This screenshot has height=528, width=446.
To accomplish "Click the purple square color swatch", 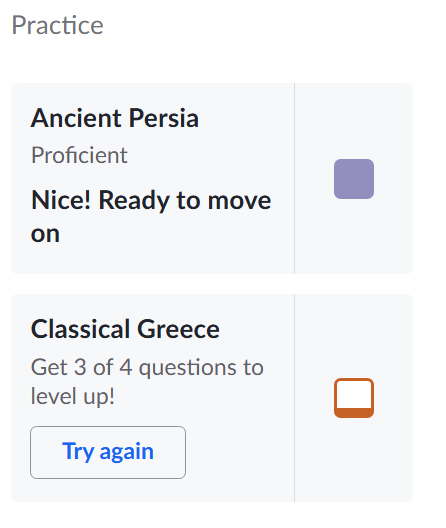I will point(354,179).
